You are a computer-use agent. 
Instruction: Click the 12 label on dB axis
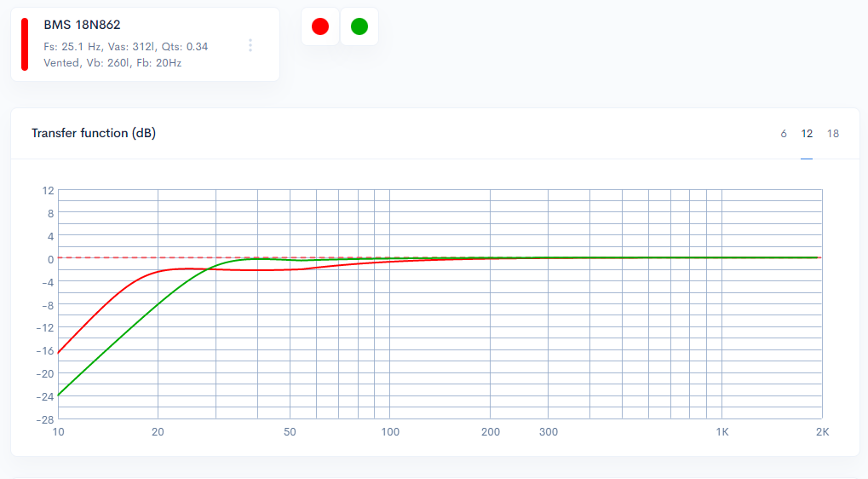[x=48, y=190]
